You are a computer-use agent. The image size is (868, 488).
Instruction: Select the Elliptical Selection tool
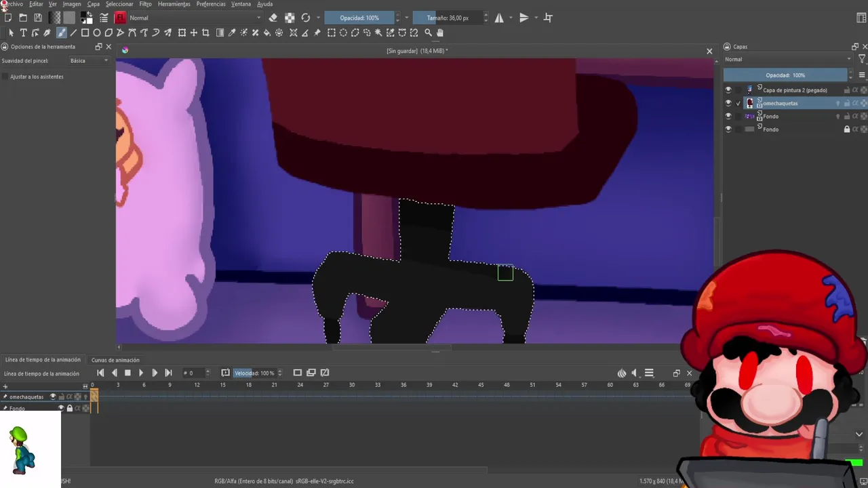[x=343, y=33]
